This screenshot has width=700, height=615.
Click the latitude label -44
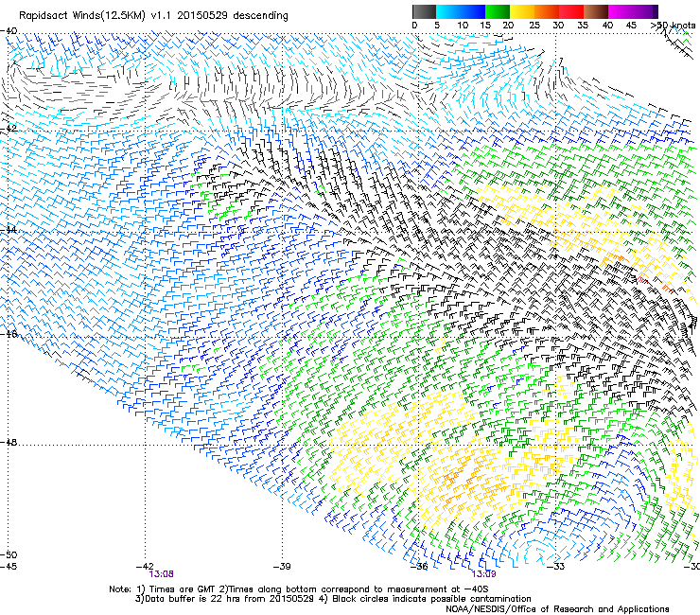pyautogui.click(x=9, y=230)
